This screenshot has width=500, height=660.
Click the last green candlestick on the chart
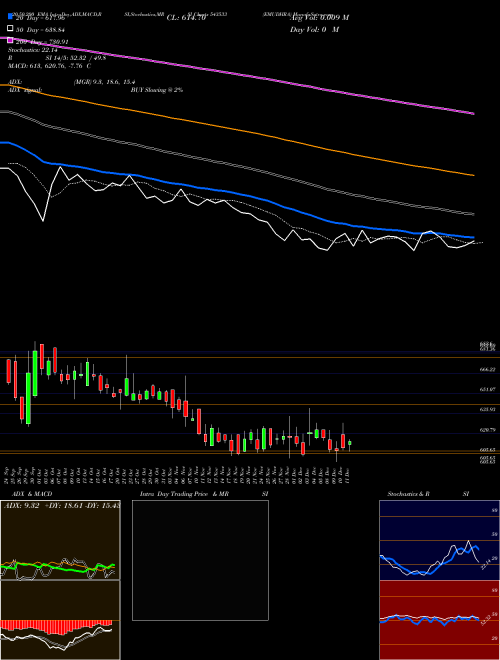pyautogui.click(x=350, y=443)
